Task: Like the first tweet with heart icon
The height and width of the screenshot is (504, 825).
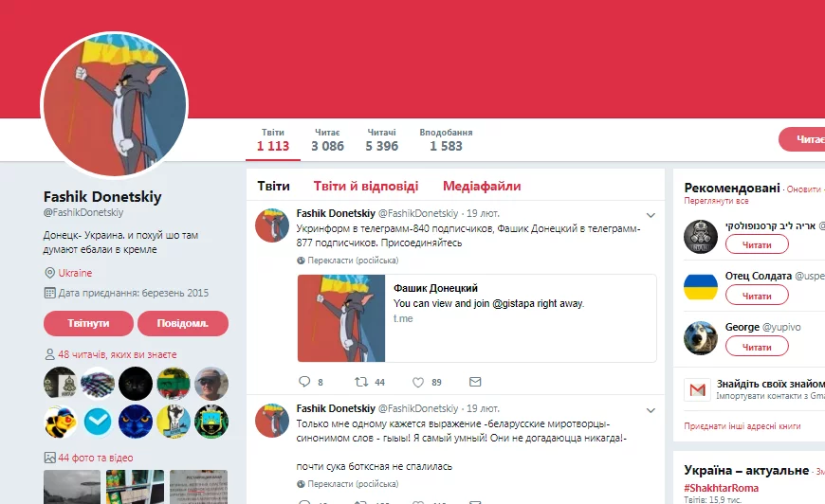Action: pos(418,382)
